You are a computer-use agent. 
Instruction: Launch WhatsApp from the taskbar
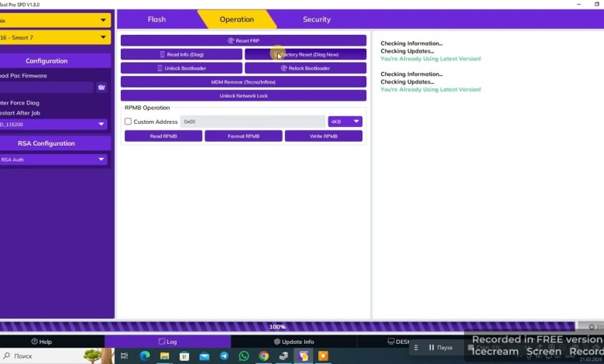pos(244,356)
